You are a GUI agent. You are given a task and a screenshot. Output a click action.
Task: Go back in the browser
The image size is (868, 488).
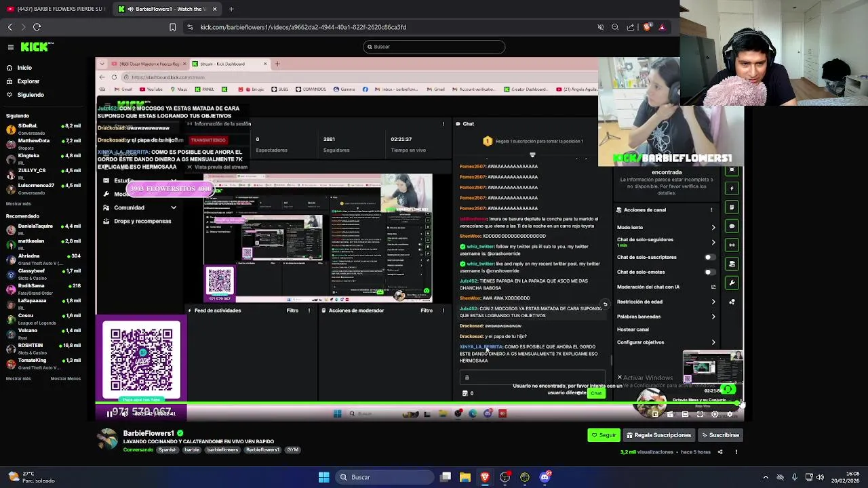tap(9, 27)
